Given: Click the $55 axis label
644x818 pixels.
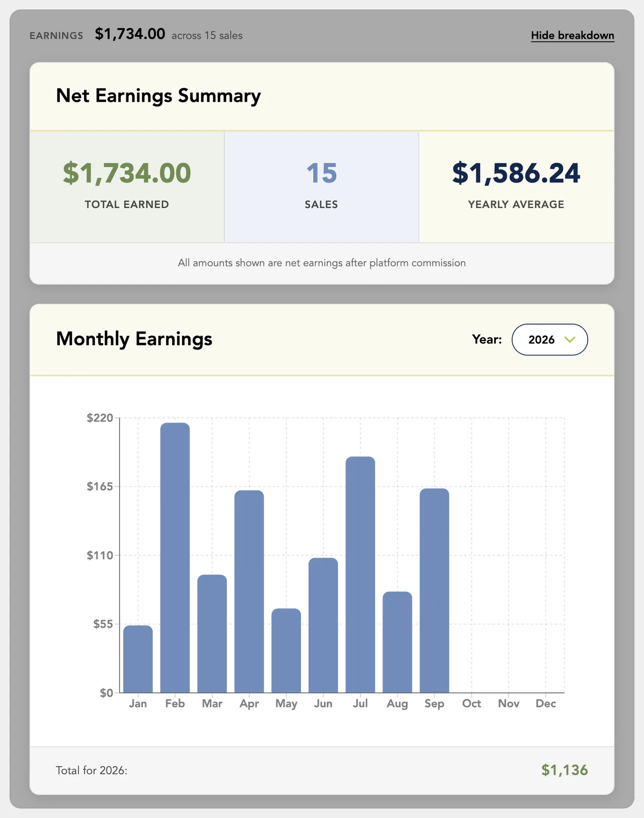Looking at the screenshot, I should 103,624.
